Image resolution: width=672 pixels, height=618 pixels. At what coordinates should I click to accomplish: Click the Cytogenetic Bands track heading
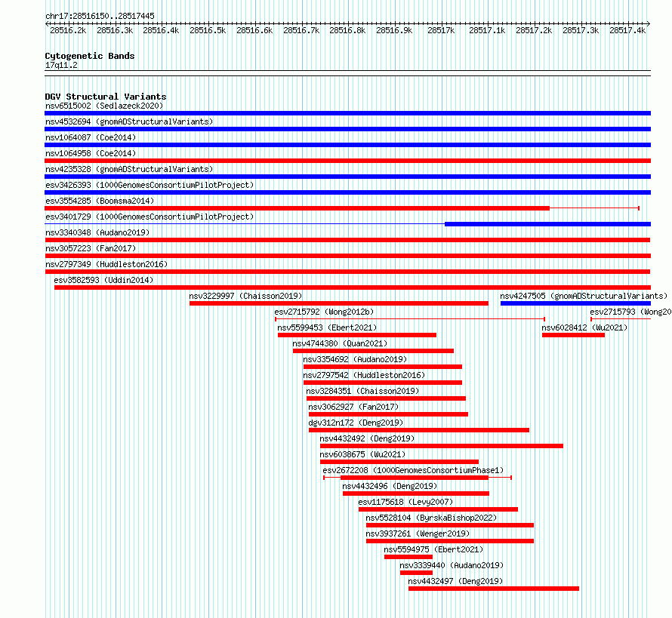click(x=90, y=56)
